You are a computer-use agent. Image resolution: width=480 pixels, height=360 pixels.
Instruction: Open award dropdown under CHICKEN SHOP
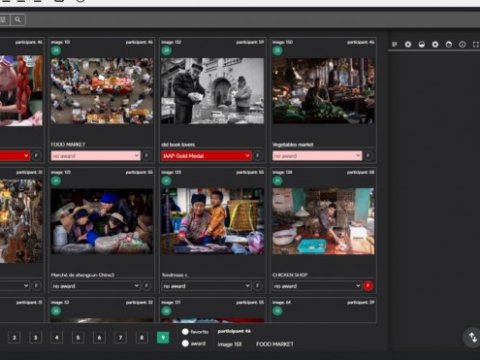(x=317, y=286)
